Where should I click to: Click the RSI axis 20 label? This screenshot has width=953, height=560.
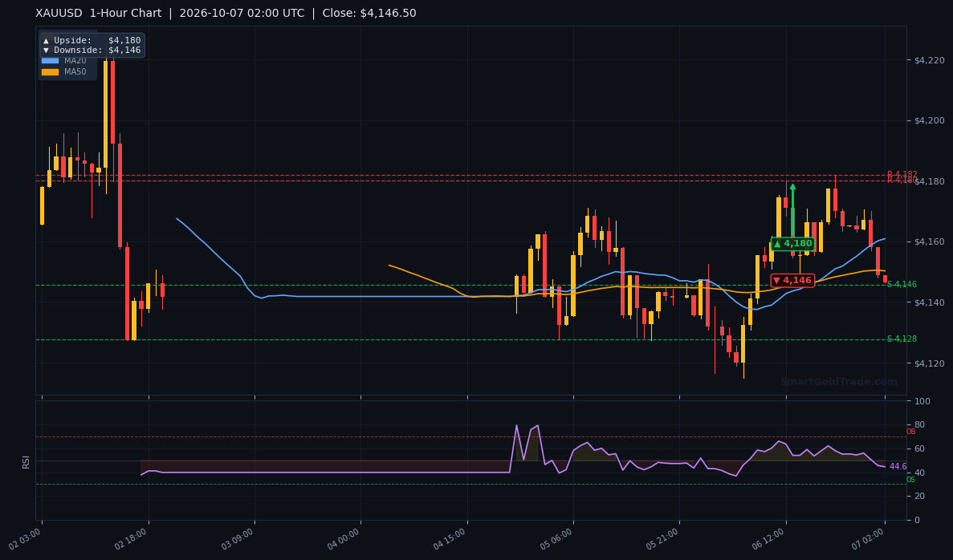[x=919, y=497]
